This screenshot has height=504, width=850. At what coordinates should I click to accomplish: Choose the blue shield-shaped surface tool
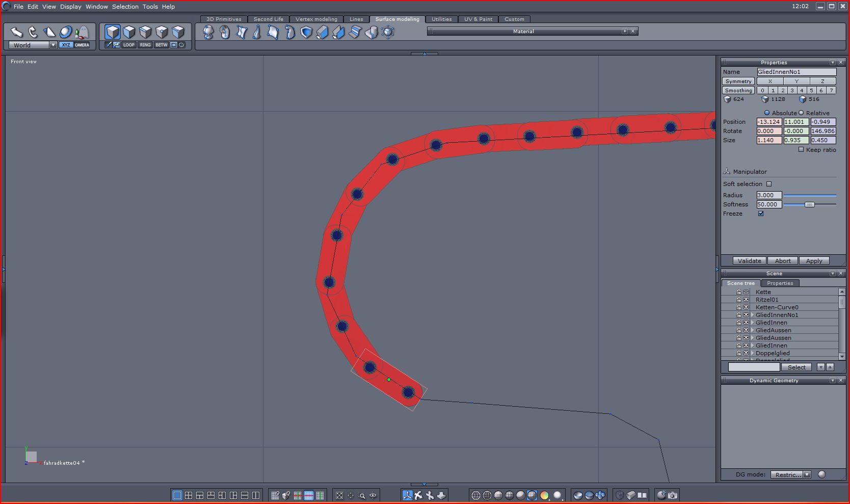(x=306, y=32)
